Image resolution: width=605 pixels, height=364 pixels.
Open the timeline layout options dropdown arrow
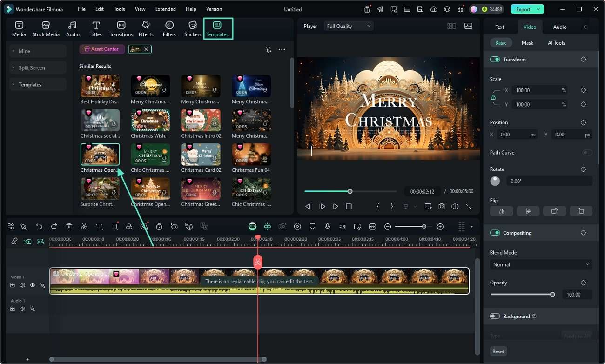point(471,227)
